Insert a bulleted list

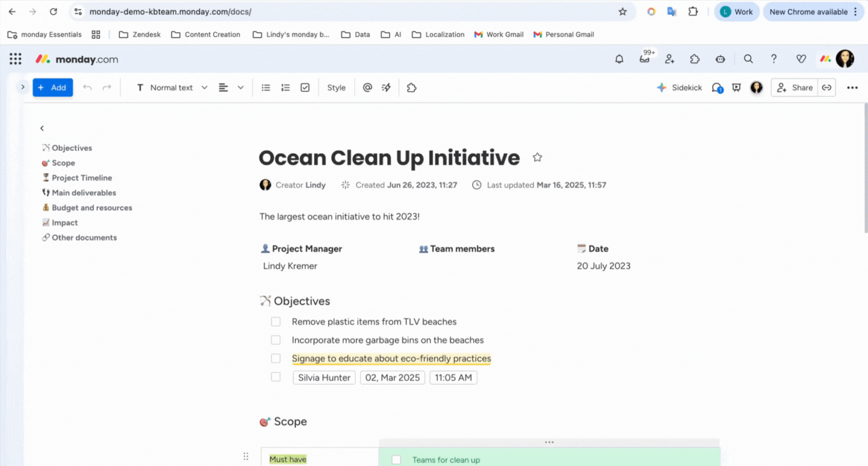click(x=266, y=88)
